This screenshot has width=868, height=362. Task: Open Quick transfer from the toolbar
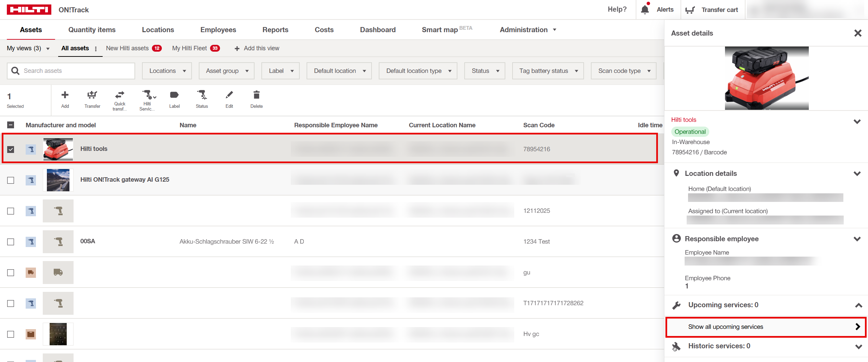coord(120,95)
